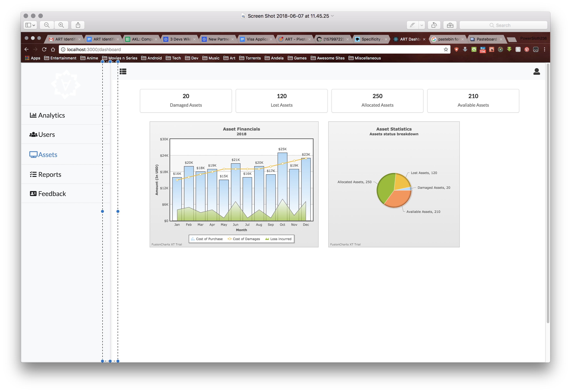Screen dimensions: 571x392
Task: Switch to the 3 Devs Wiki tab
Action: tap(179, 39)
